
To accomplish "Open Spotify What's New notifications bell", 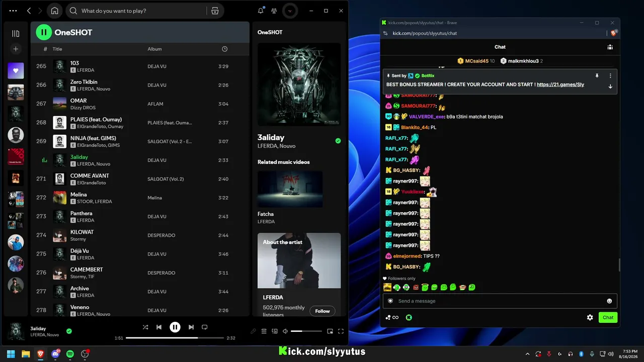I will pyautogui.click(x=261, y=11).
